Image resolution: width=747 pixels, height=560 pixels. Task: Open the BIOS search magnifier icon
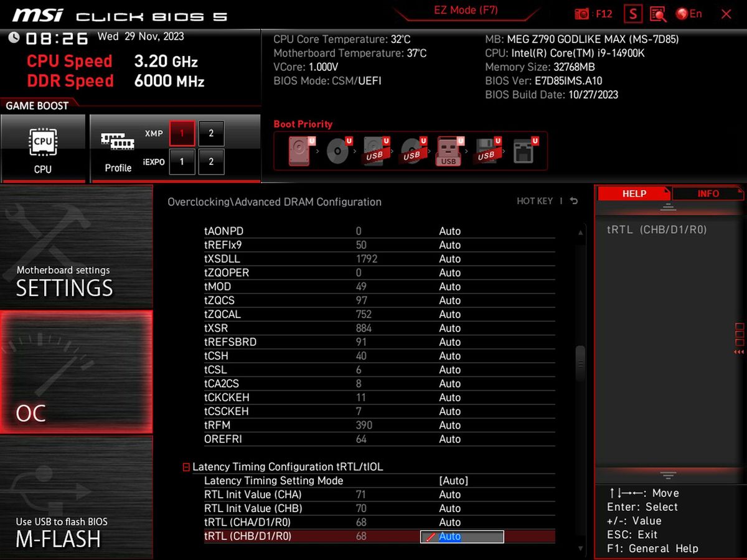coord(658,14)
